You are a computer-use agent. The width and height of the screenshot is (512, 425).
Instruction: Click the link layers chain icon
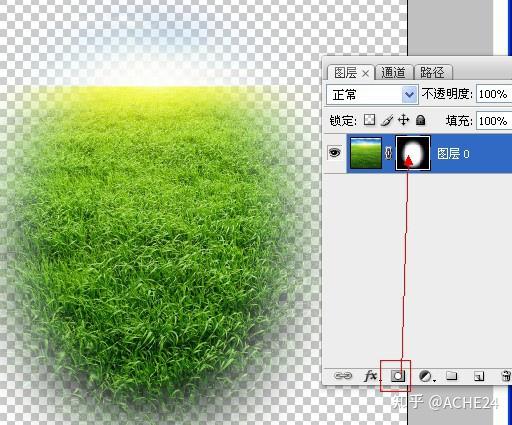(x=343, y=376)
